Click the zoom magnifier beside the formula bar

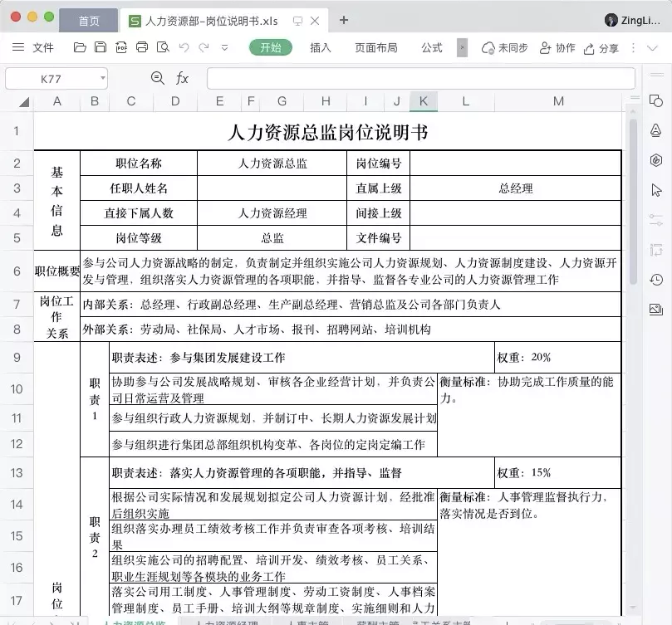pyautogui.click(x=158, y=78)
